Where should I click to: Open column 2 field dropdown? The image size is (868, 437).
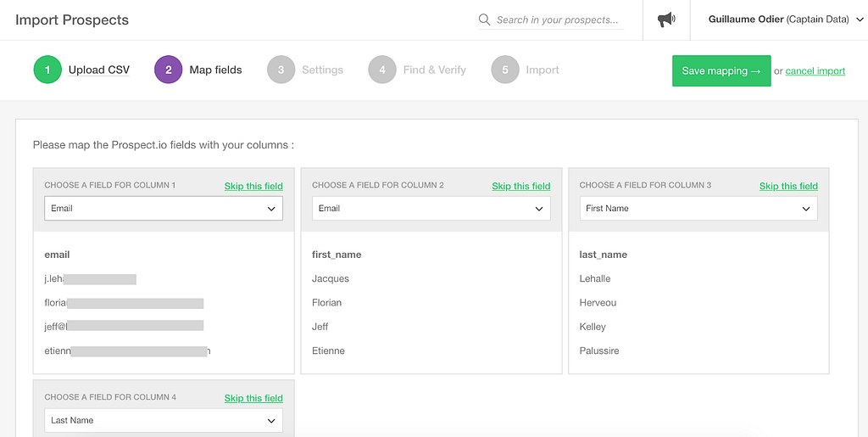tap(431, 208)
